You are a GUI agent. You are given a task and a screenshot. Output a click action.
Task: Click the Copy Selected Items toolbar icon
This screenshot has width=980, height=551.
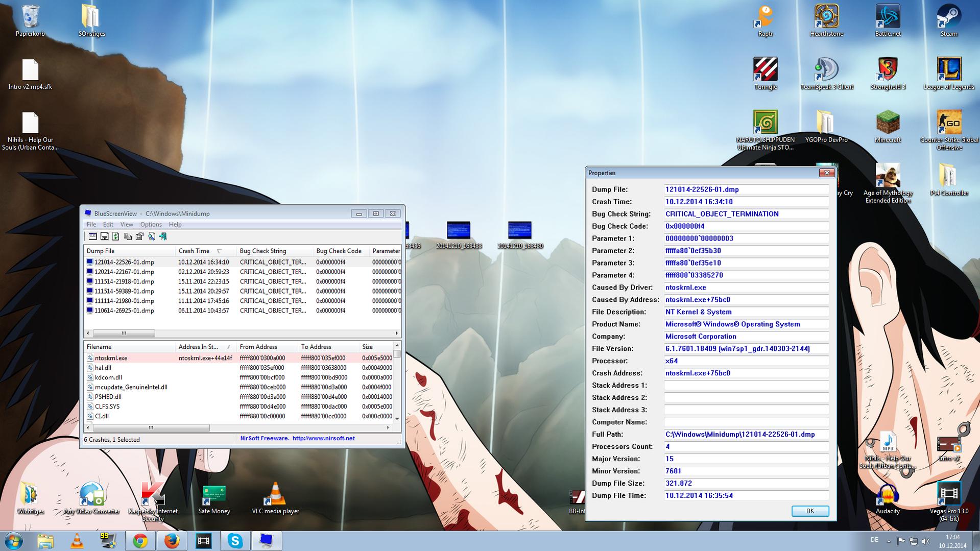[x=128, y=236]
